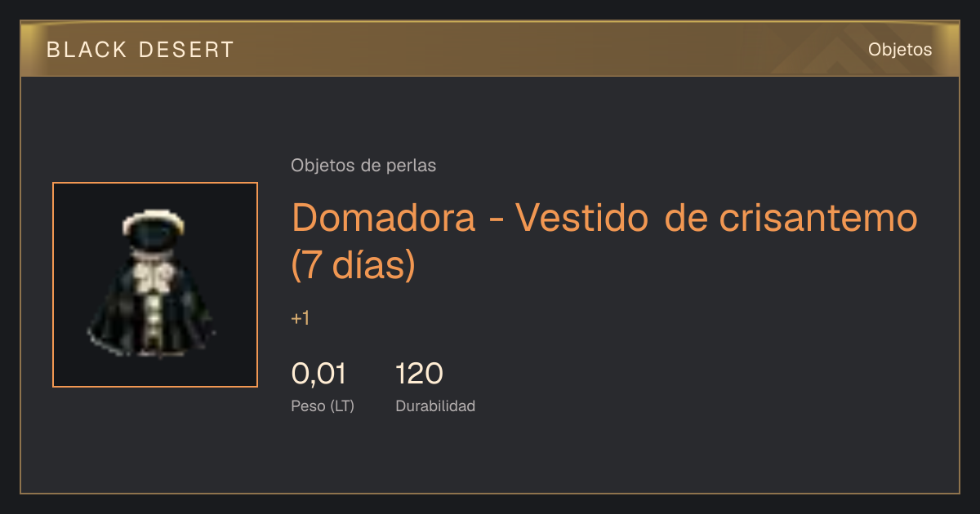Click the Durabilidad label
The width and height of the screenshot is (980, 514).
tap(435, 406)
